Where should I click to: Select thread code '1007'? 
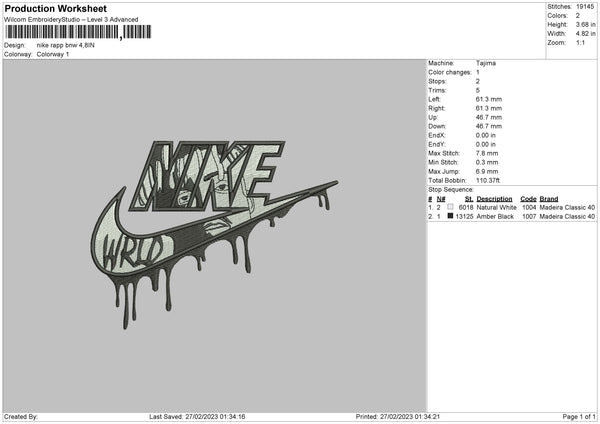click(529, 217)
